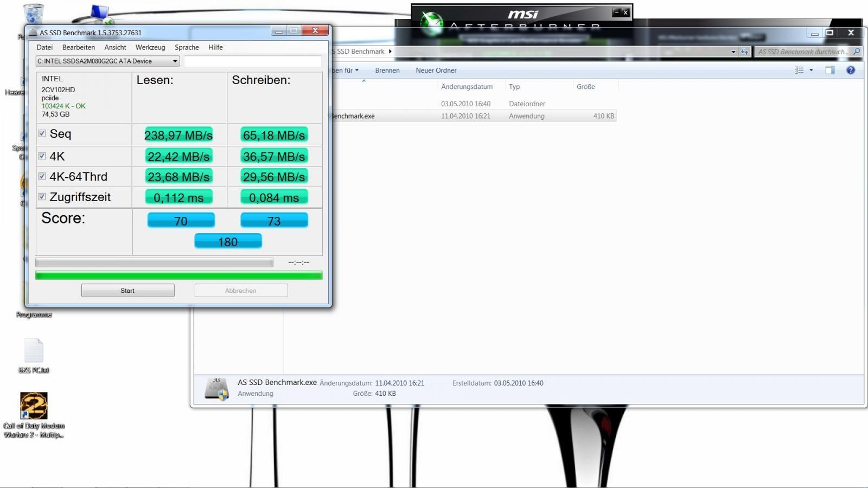Close the MSI Afterburner window
The height and width of the screenshot is (488, 868).
pyautogui.click(x=625, y=12)
